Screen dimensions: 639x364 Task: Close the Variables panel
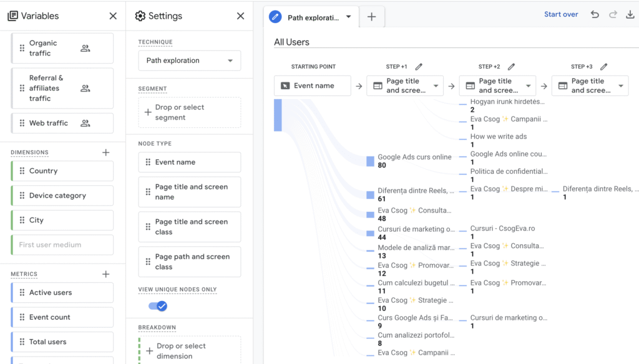tap(113, 16)
